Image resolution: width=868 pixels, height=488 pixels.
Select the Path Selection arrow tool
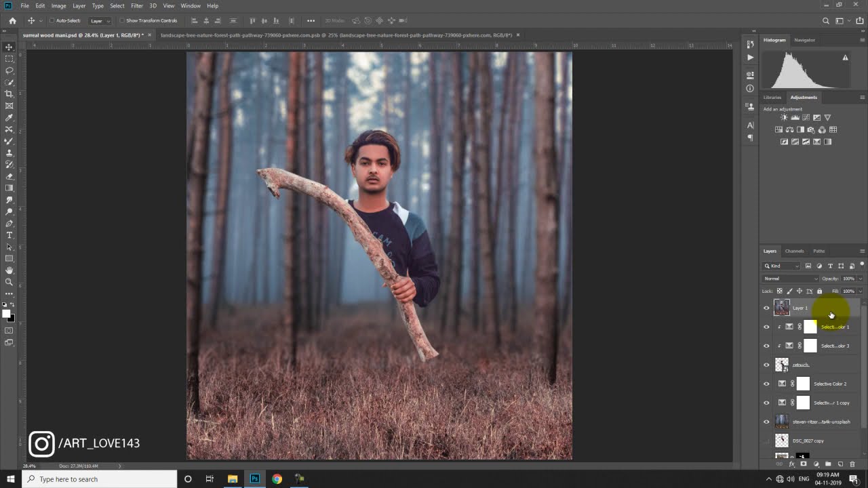click(9, 247)
